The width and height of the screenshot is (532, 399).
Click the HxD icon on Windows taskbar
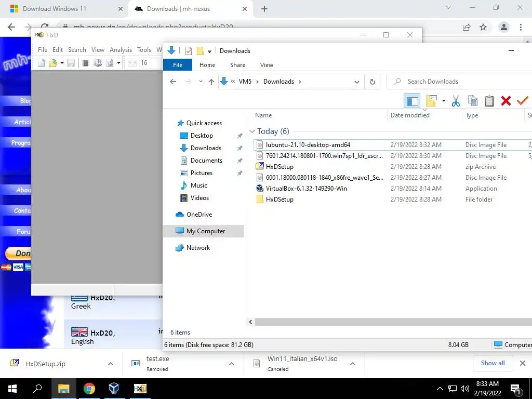coord(140,389)
